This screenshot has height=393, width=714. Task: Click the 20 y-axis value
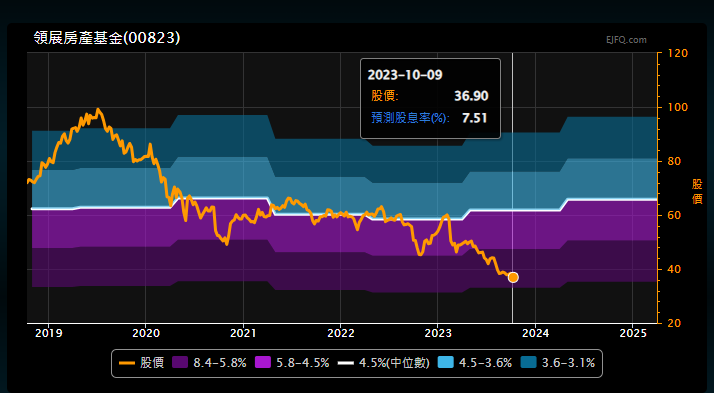point(675,323)
